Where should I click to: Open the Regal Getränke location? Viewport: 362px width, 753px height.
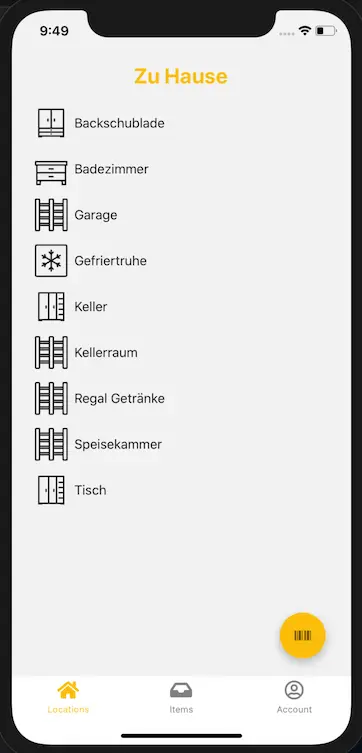181,398
